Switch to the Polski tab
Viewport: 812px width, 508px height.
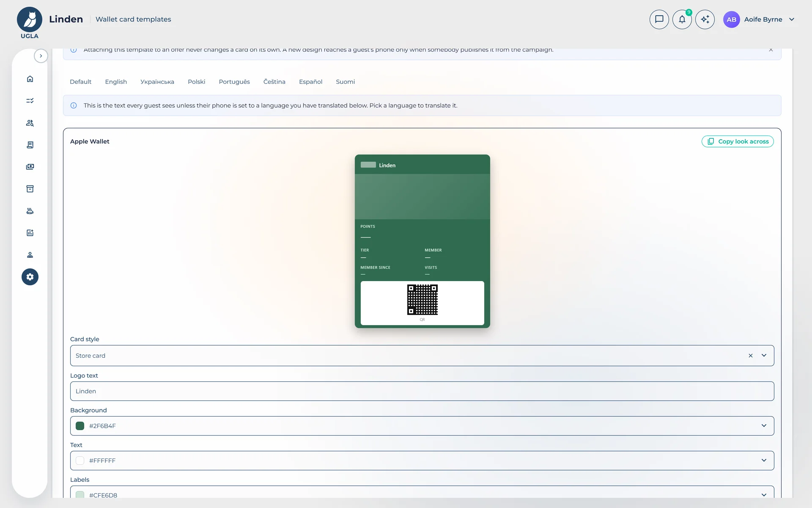point(197,82)
